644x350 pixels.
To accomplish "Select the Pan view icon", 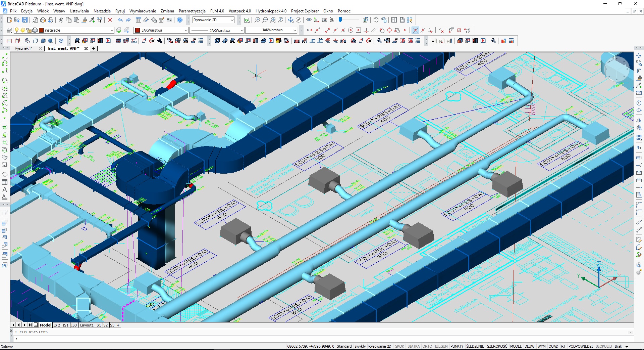I will tap(290, 20).
